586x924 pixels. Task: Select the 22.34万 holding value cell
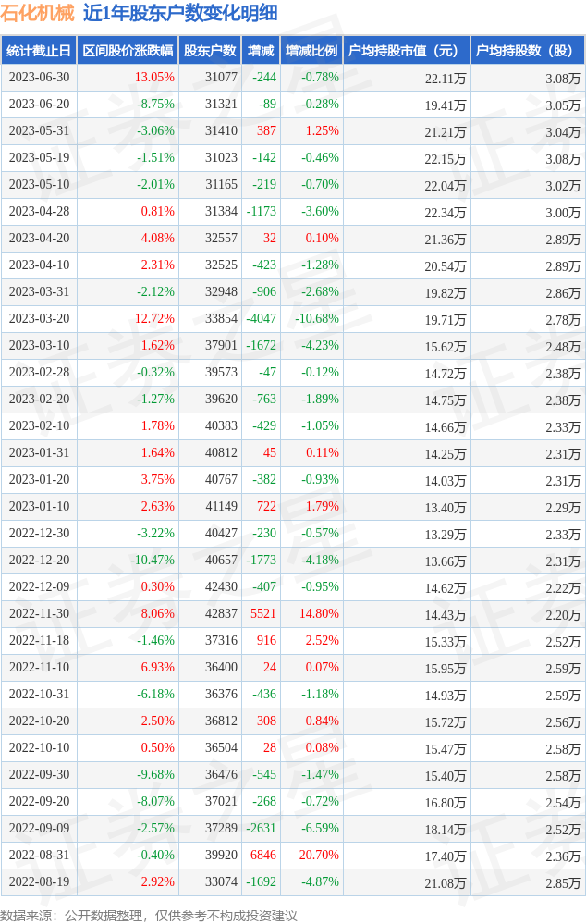pyautogui.click(x=445, y=212)
